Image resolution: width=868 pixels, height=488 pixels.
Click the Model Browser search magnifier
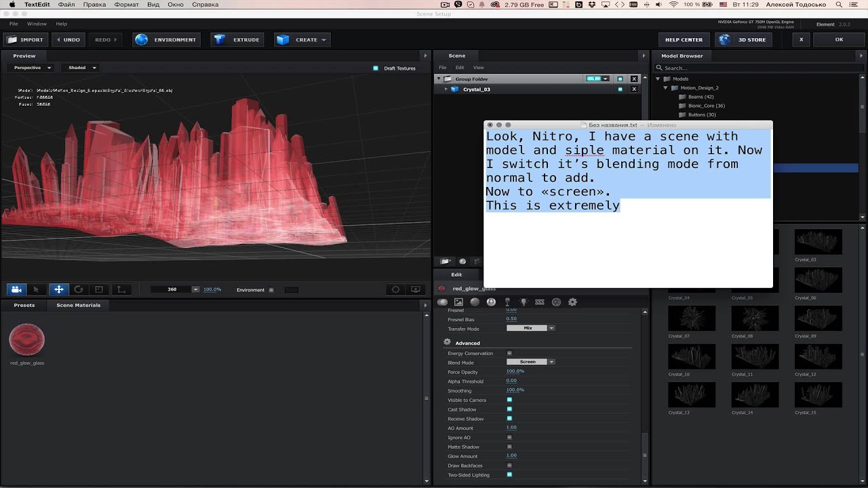click(x=658, y=68)
